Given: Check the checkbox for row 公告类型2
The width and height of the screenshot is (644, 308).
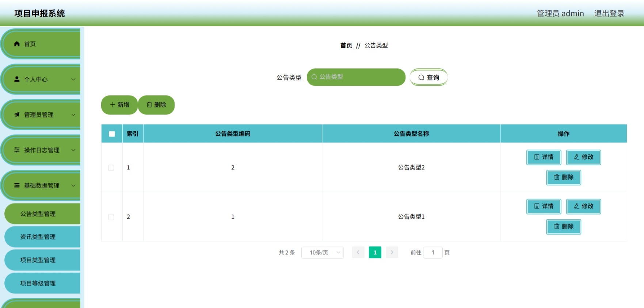Looking at the screenshot, I should click(x=111, y=168).
